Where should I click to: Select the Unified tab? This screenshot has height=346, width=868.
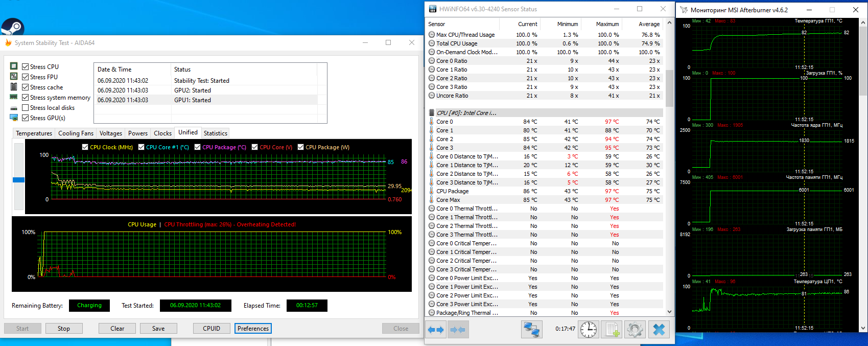pyautogui.click(x=187, y=132)
